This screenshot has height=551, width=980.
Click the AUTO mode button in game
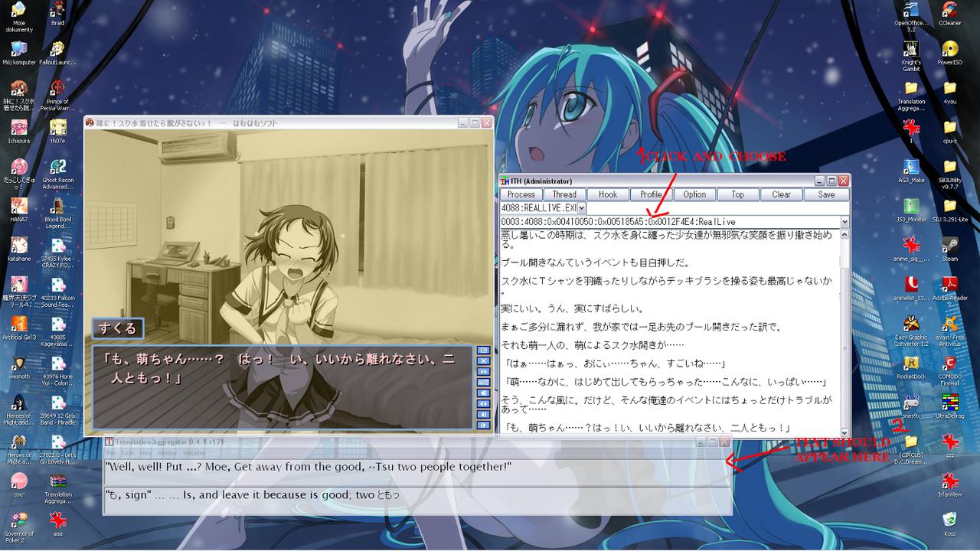click(483, 382)
